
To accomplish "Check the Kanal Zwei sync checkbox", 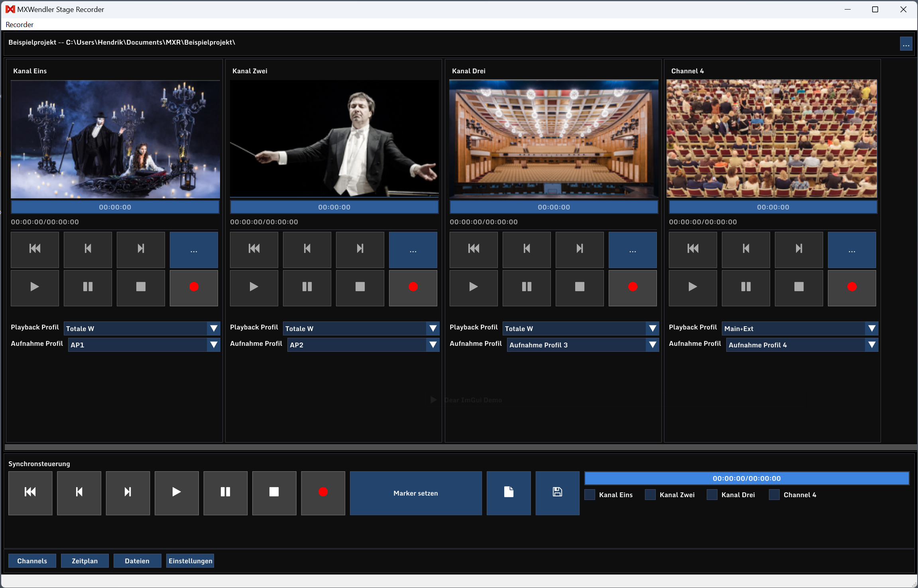I will [x=651, y=494].
